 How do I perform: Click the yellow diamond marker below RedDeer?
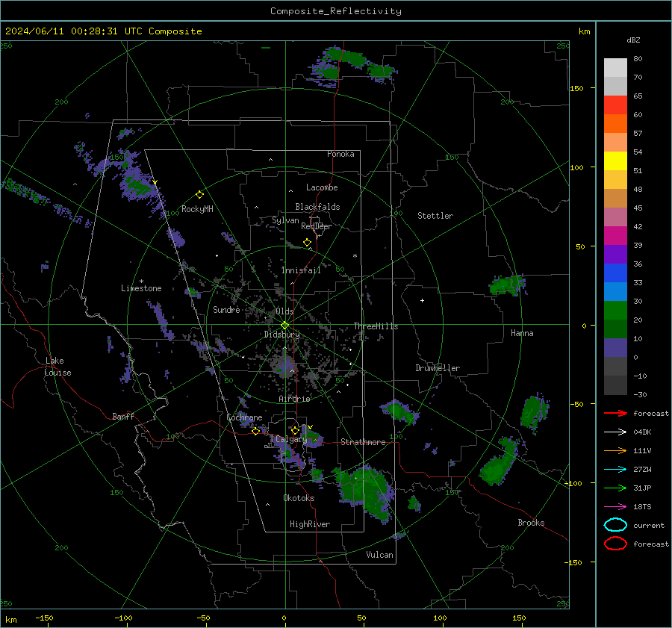pyautogui.click(x=307, y=243)
